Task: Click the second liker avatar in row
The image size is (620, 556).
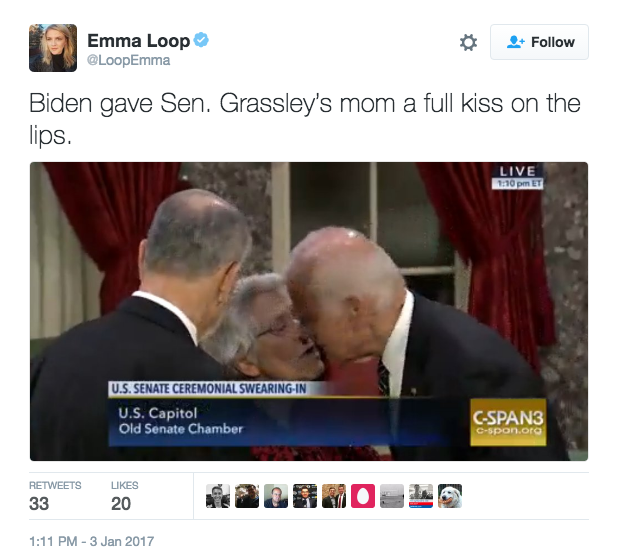Action: [x=247, y=496]
